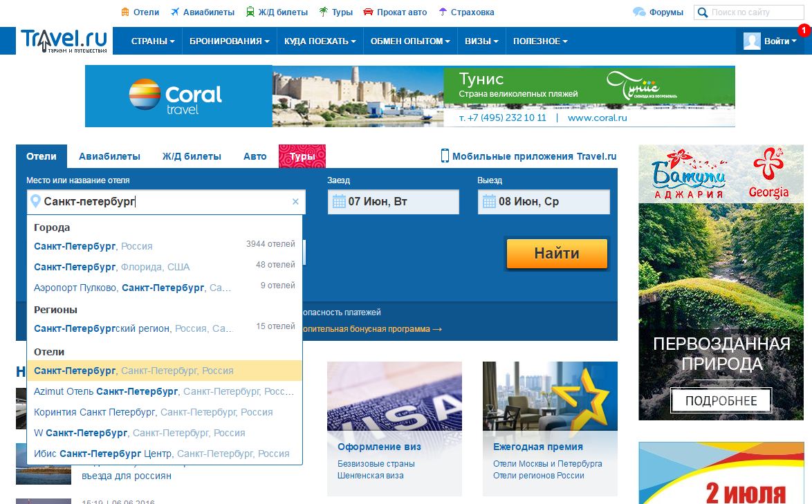The width and height of the screenshot is (812, 504).
Task: Choose Санкт-Петербургский регион suggestion
Action: click(x=165, y=328)
